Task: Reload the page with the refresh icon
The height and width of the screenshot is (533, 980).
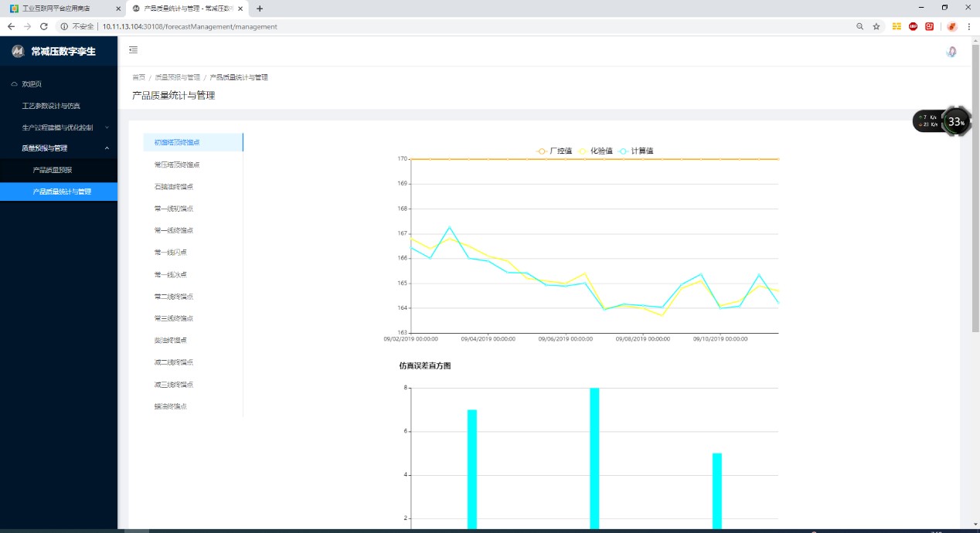Action: [x=44, y=26]
